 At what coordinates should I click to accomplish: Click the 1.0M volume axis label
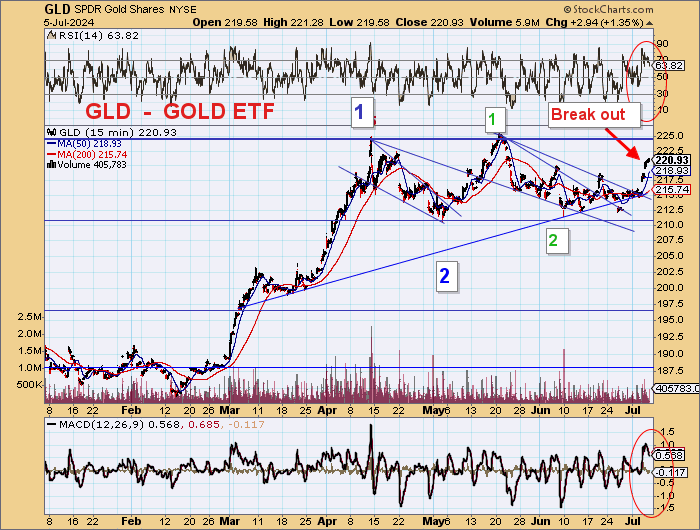coord(30,367)
